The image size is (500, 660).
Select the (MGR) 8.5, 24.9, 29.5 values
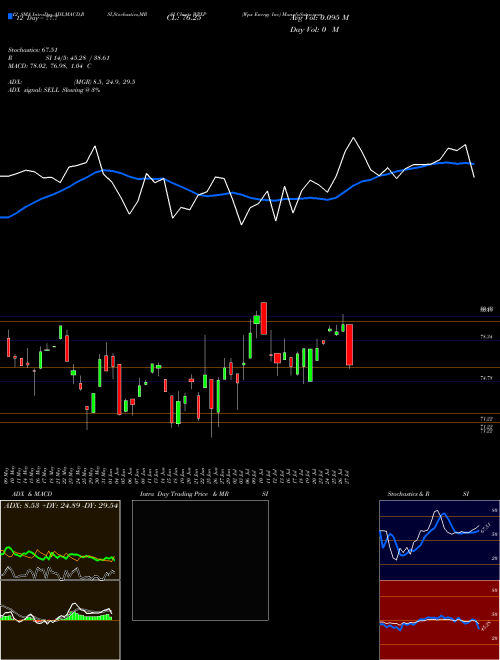pyautogui.click(x=104, y=82)
